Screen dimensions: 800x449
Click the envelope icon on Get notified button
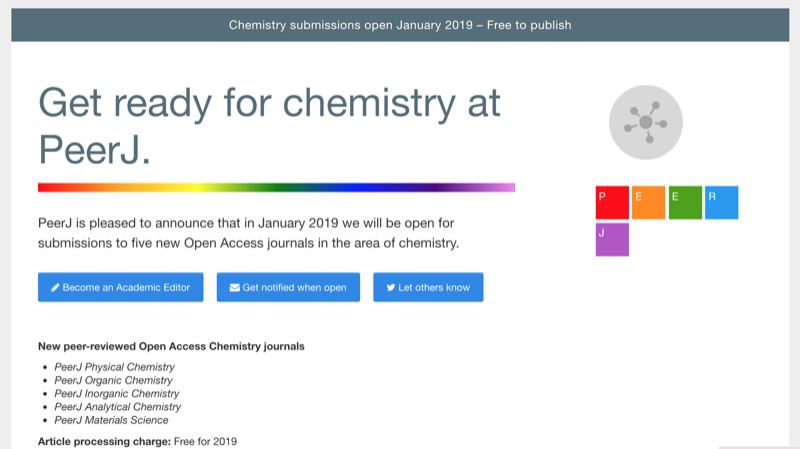pos(235,287)
